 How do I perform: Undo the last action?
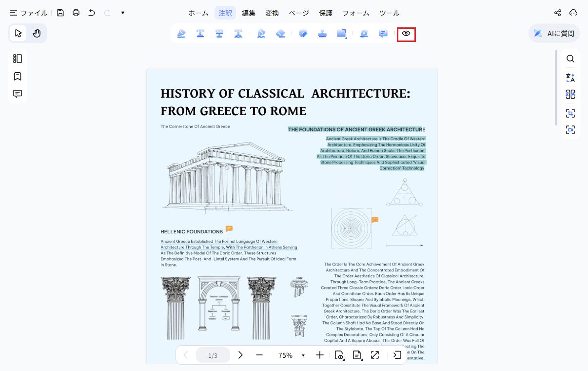(92, 13)
